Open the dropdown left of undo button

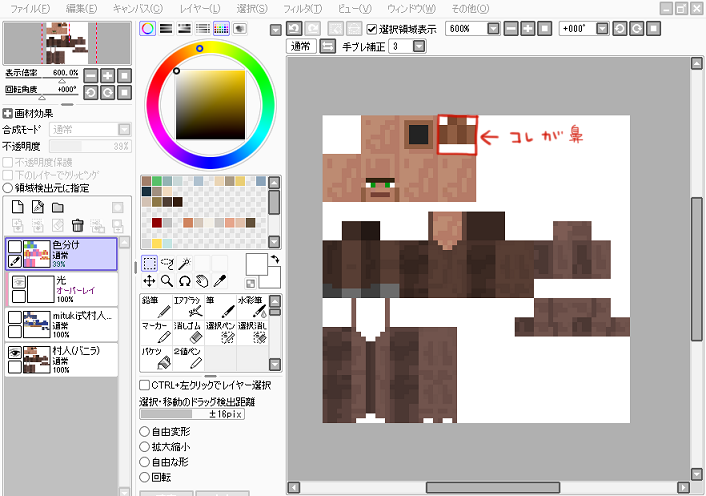click(276, 30)
